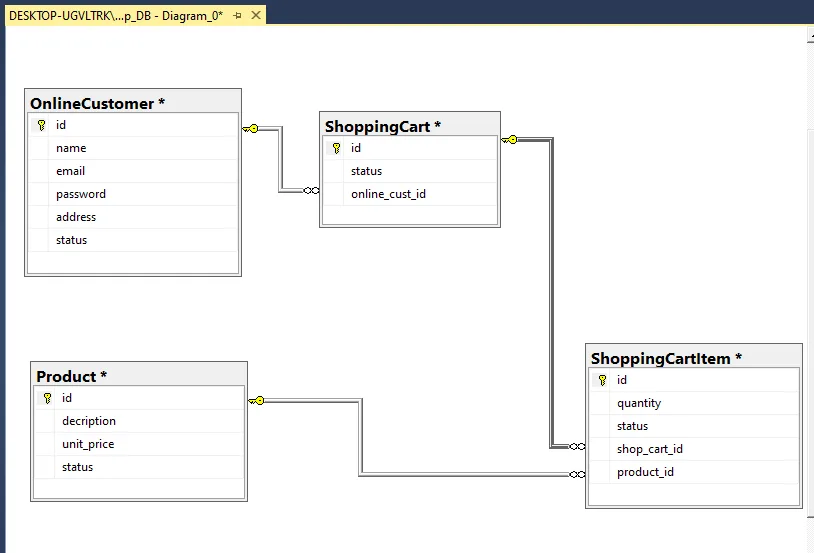Select the status column in ShoppingCartItem
Image resolution: width=814 pixels, height=553 pixels.
[x=695, y=426]
